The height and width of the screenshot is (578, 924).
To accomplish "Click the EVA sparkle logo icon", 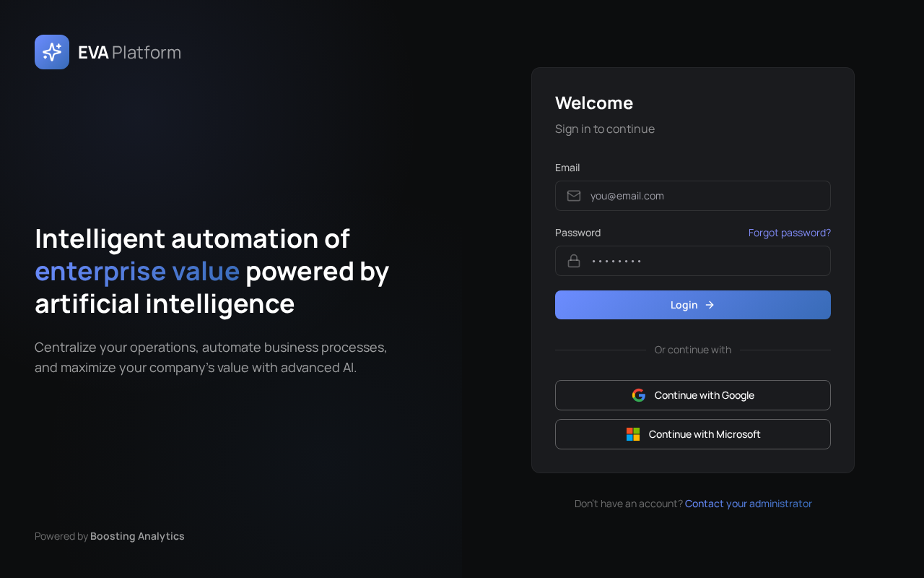I will click(52, 52).
